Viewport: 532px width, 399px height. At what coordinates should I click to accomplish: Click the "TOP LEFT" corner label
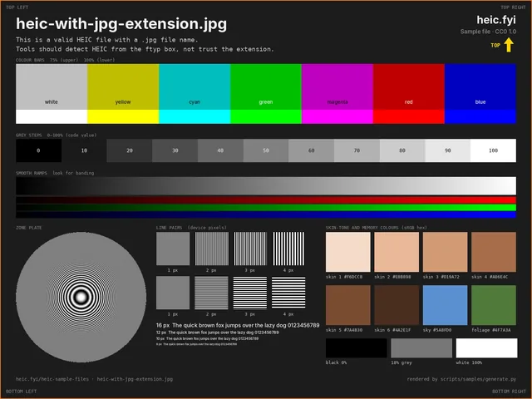pyautogui.click(x=17, y=7)
